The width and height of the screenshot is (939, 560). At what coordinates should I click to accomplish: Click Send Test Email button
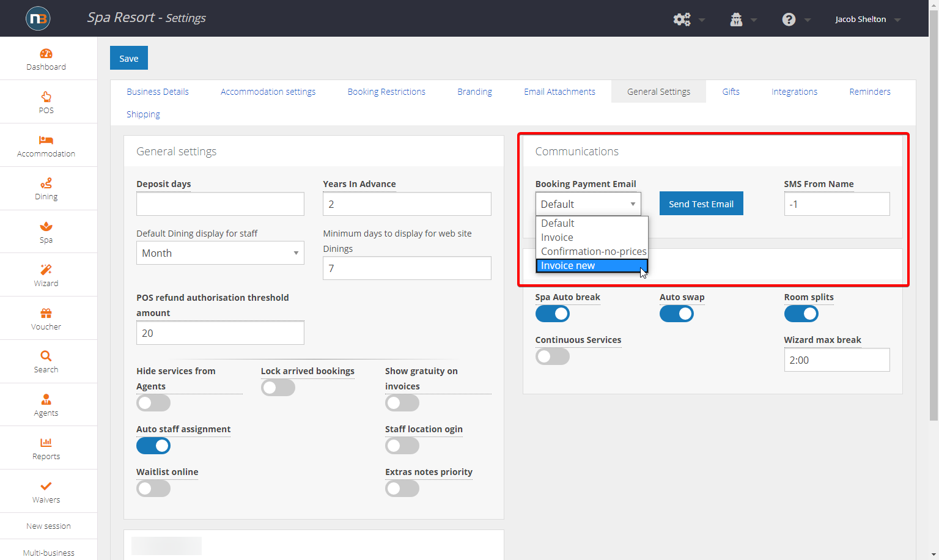[701, 204]
